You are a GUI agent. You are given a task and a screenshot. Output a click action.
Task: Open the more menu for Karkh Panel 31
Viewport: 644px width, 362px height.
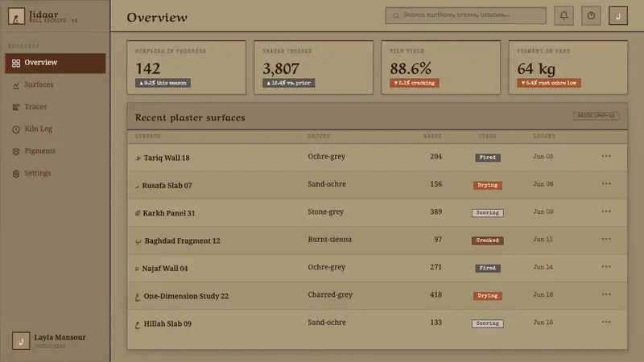click(x=606, y=212)
